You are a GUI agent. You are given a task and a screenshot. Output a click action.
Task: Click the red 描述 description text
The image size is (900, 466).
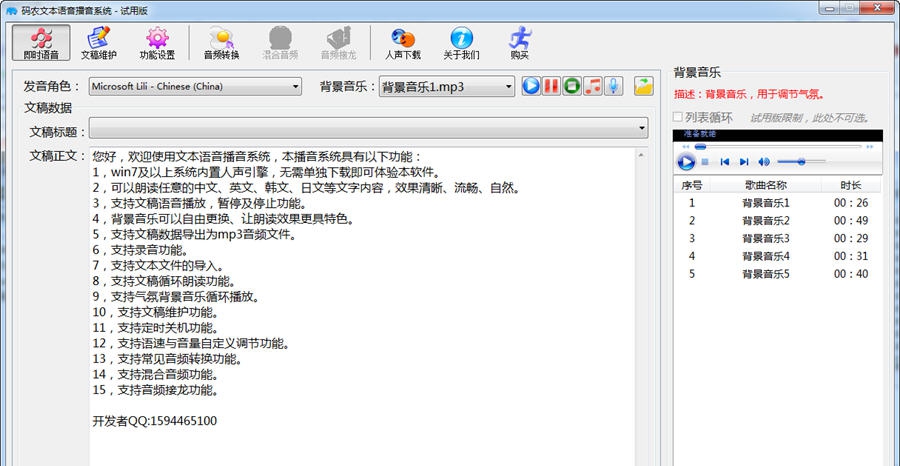point(750,94)
